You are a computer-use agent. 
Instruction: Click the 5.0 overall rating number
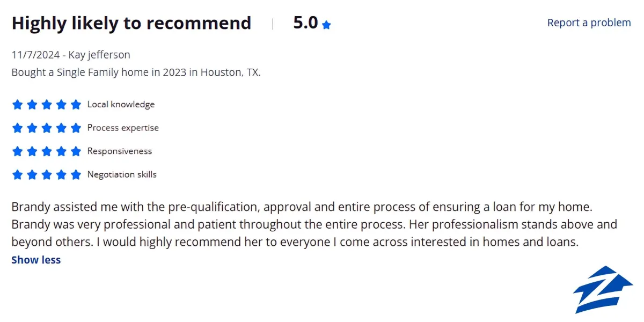click(306, 23)
